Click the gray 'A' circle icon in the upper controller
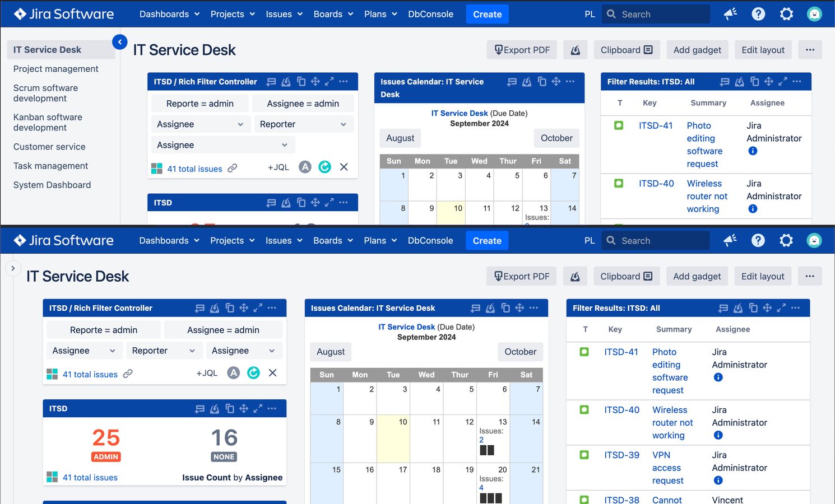Image resolution: width=835 pixels, height=504 pixels. click(305, 167)
